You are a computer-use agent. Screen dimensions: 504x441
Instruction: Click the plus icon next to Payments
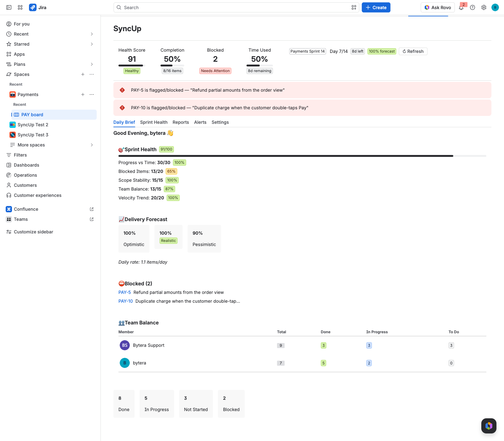83,94
